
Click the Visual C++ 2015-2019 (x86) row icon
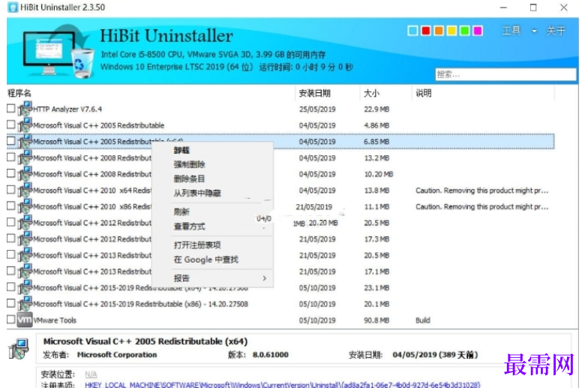[25, 303]
